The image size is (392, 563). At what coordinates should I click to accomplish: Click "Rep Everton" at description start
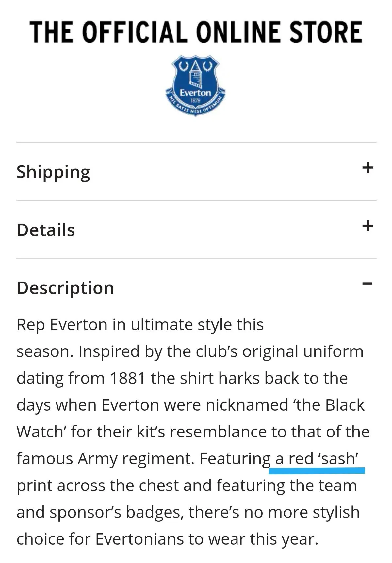[x=62, y=325]
